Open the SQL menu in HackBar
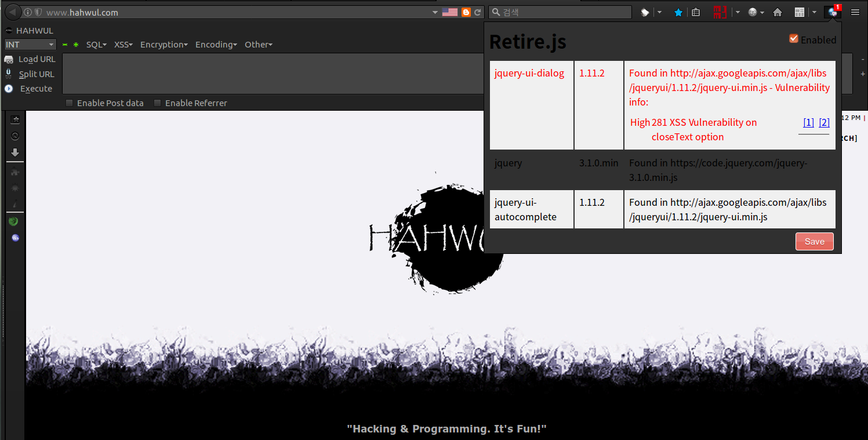 tap(96, 45)
